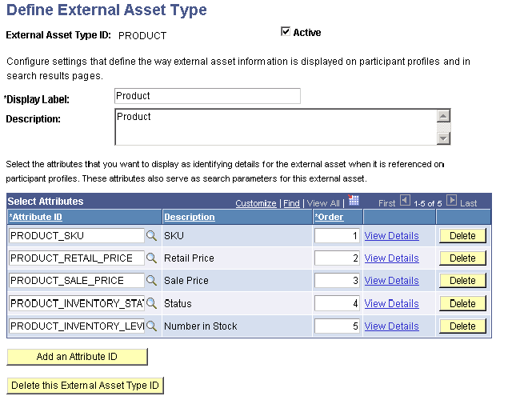Show next rows with right arrow icon
Image resolution: width=532 pixels, height=400 pixels.
pyautogui.click(x=451, y=200)
